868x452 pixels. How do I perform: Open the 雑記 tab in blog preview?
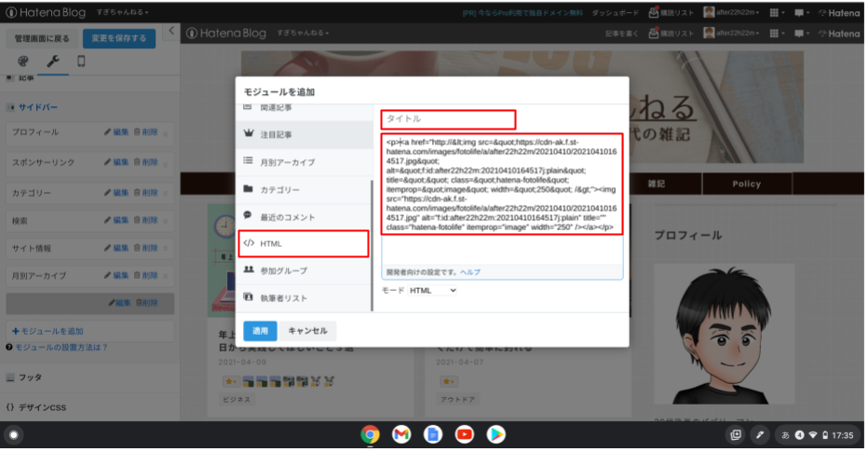657,184
